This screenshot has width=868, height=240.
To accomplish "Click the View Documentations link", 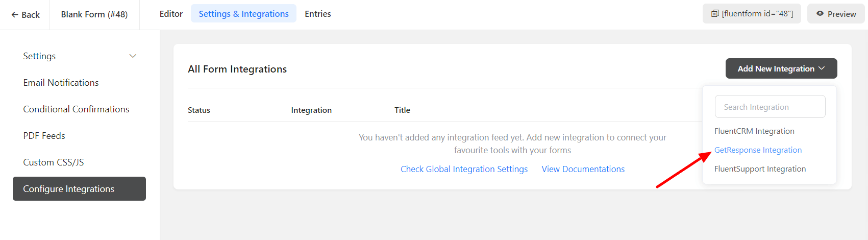I will [x=583, y=169].
